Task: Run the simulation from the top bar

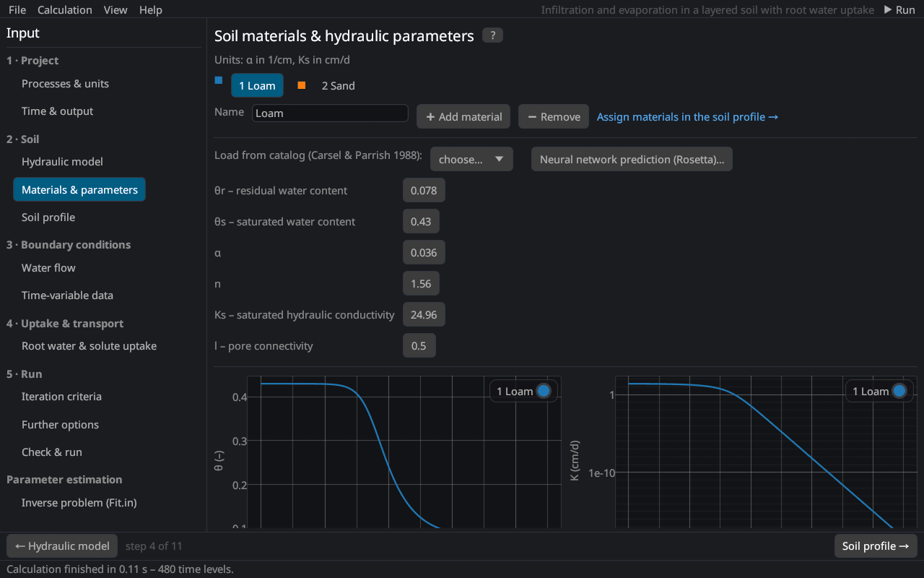Action: (x=899, y=9)
